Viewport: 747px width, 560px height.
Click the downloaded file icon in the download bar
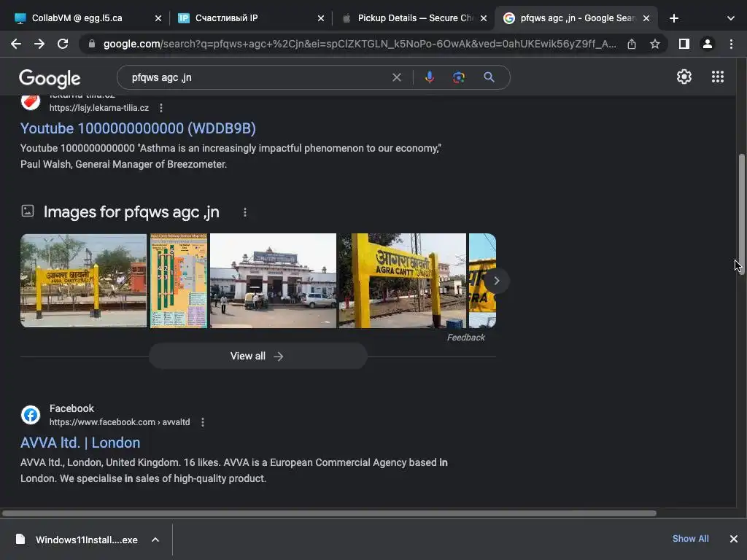(20, 539)
